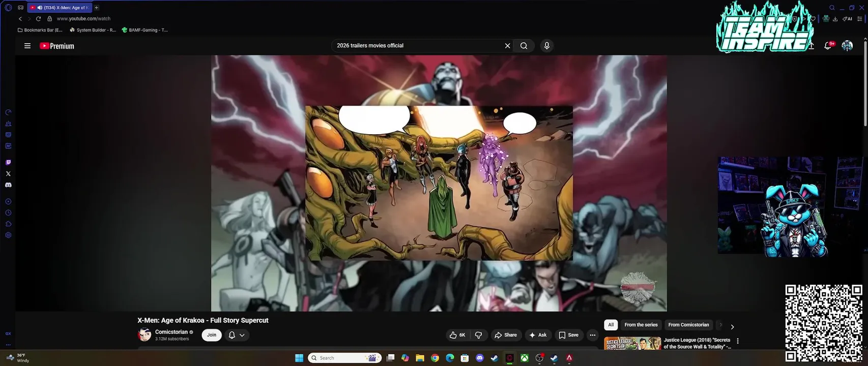Open Justice League Secrets video title
Image resolution: width=868 pixels, height=366 pixels.
(x=698, y=343)
